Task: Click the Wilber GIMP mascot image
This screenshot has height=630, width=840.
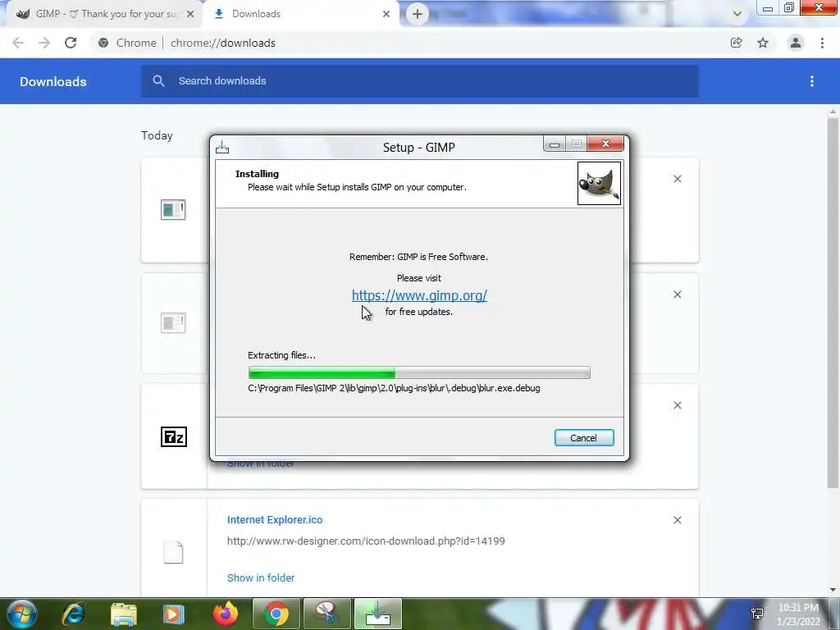Action: 599,183
